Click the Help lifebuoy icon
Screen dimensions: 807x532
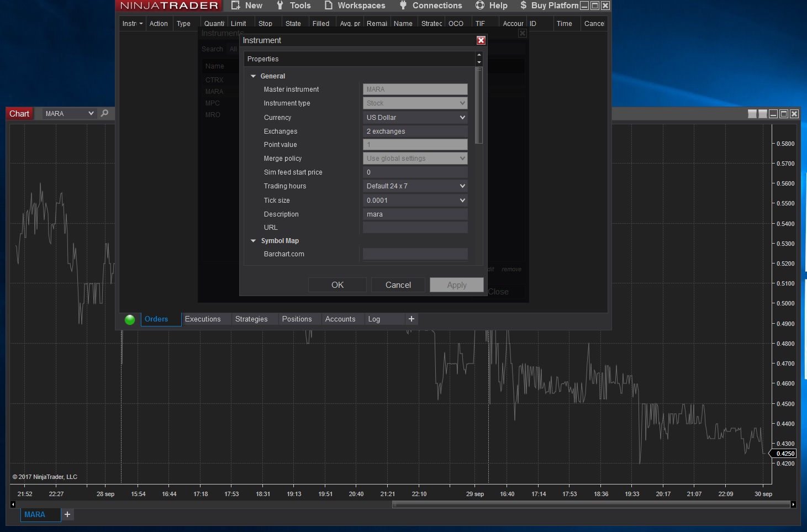[480, 6]
